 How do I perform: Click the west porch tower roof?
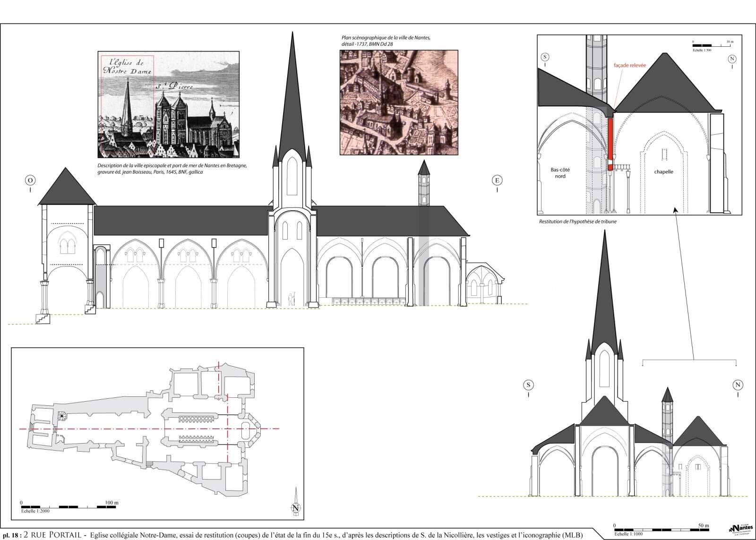(67, 186)
